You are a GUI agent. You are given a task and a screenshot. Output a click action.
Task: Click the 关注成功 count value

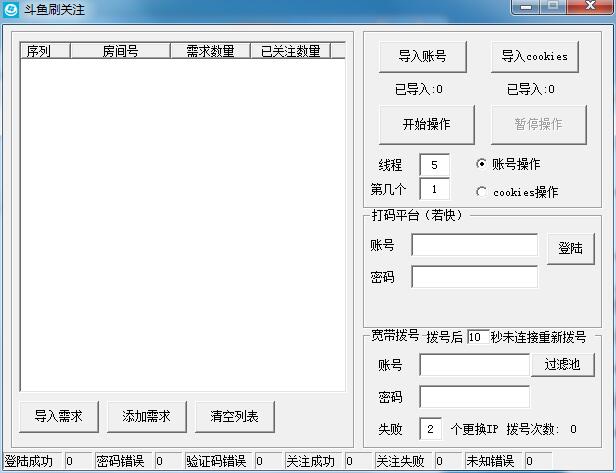(358, 461)
